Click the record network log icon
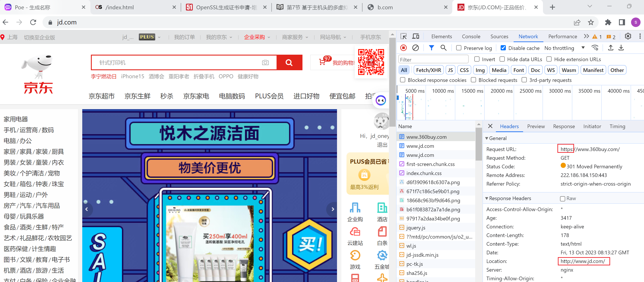The height and width of the screenshot is (282, 644). (403, 48)
